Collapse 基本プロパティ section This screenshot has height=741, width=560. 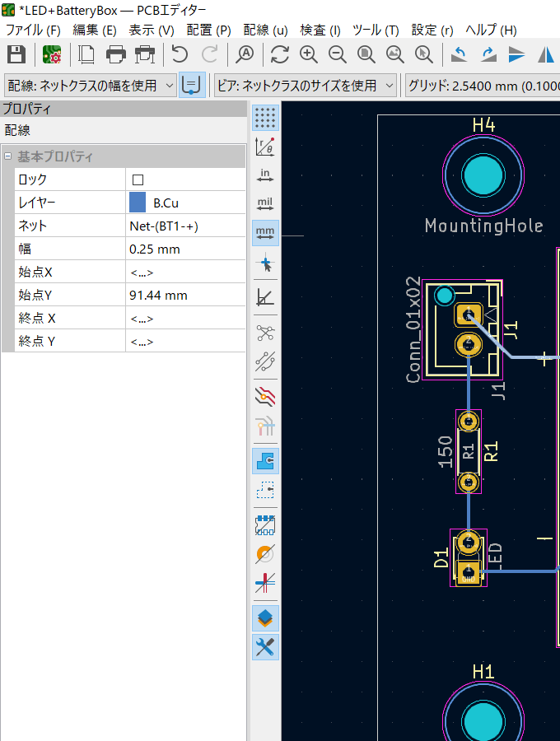tap(8, 156)
